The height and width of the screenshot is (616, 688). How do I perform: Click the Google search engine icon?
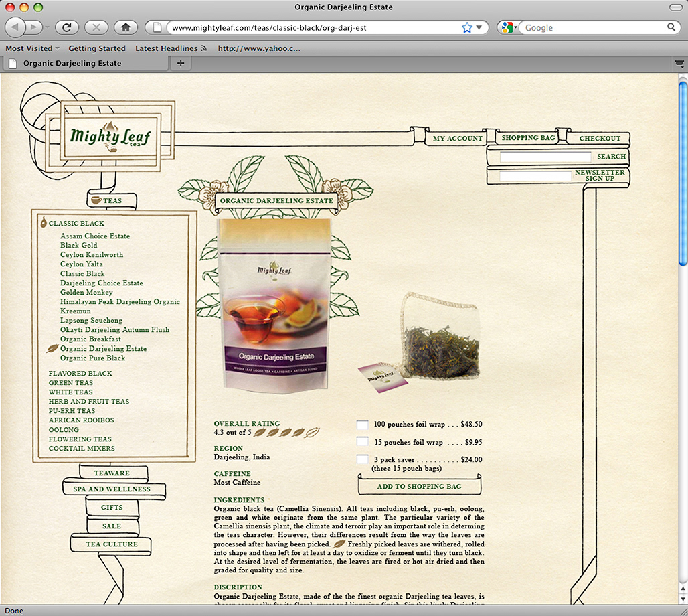click(507, 27)
